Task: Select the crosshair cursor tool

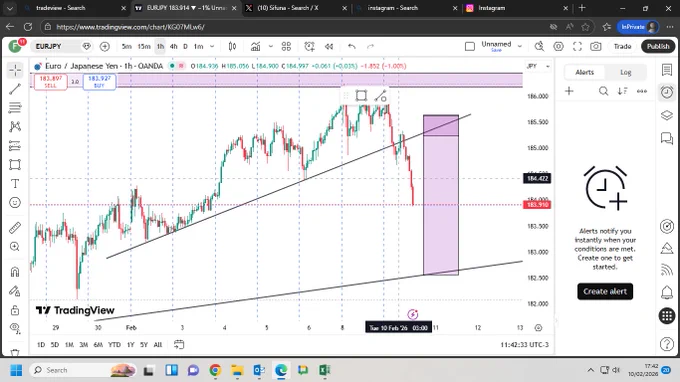Action: pos(15,70)
